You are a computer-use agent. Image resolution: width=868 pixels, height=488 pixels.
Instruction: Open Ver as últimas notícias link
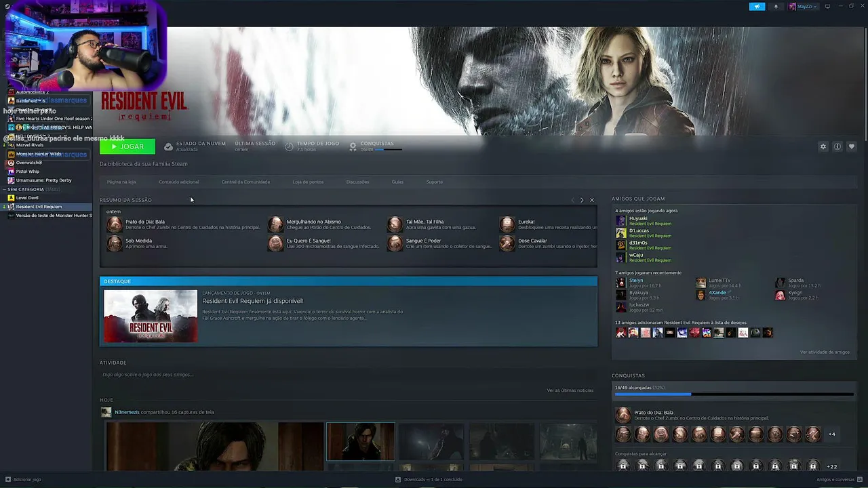tap(570, 390)
